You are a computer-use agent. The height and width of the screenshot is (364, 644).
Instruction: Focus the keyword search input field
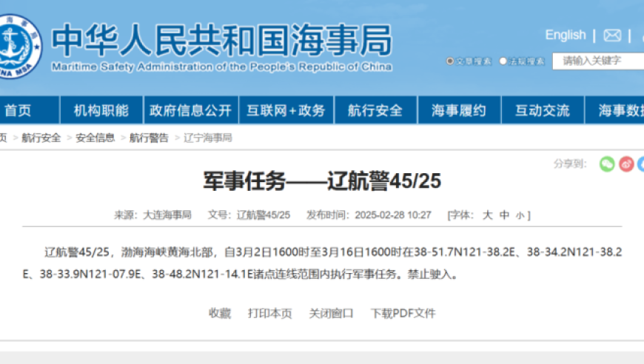598,61
